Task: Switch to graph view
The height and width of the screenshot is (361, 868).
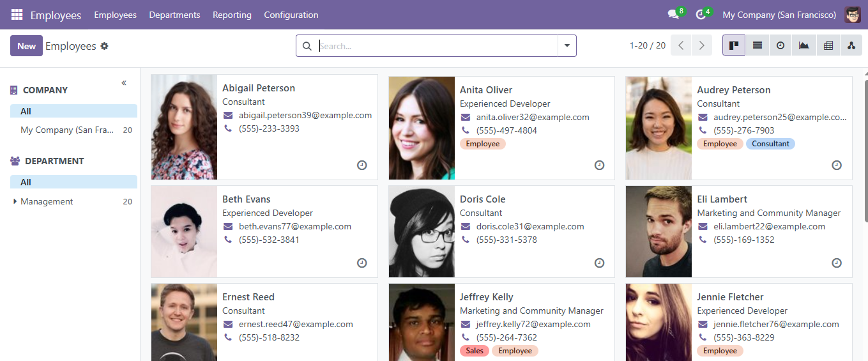Action: coord(804,45)
